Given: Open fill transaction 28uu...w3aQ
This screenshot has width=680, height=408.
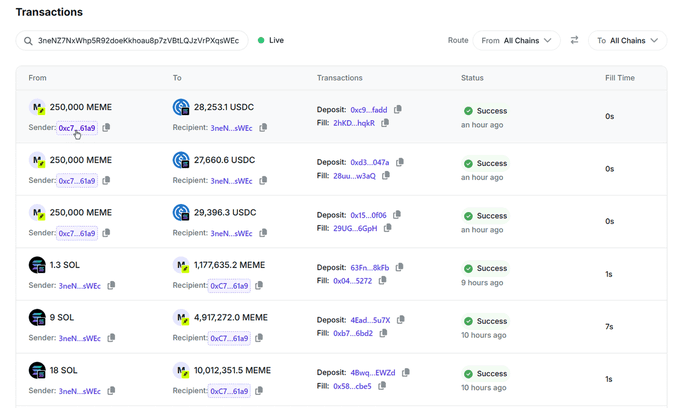Looking at the screenshot, I should 354,176.
